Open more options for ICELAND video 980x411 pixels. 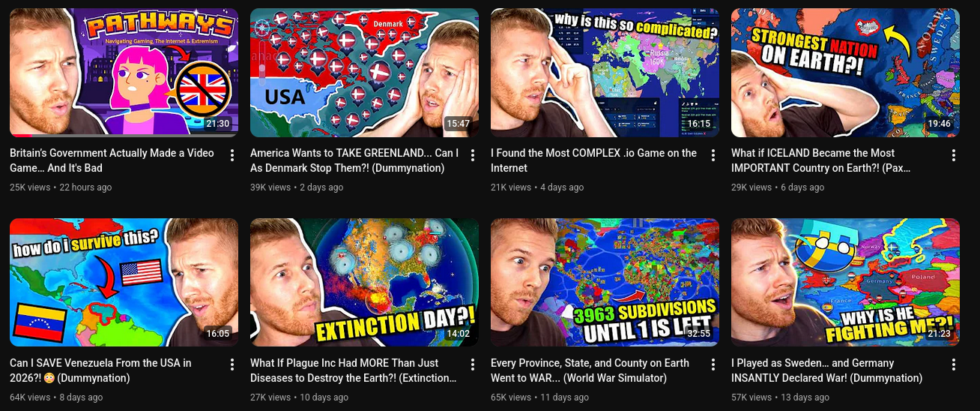pos(953,155)
